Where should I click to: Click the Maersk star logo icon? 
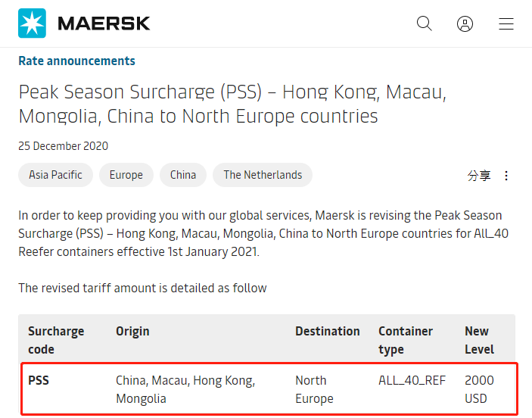pos(32,23)
